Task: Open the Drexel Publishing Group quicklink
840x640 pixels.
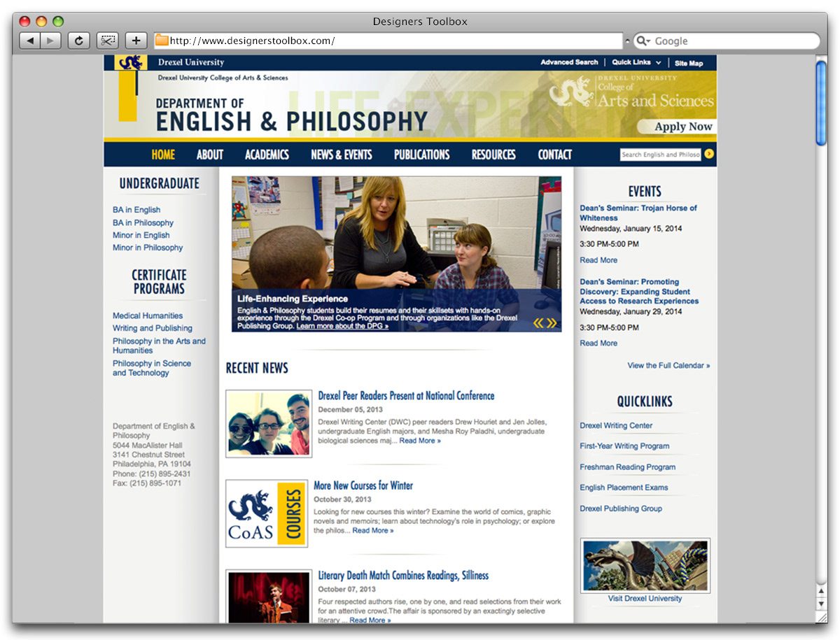Action: [x=621, y=509]
